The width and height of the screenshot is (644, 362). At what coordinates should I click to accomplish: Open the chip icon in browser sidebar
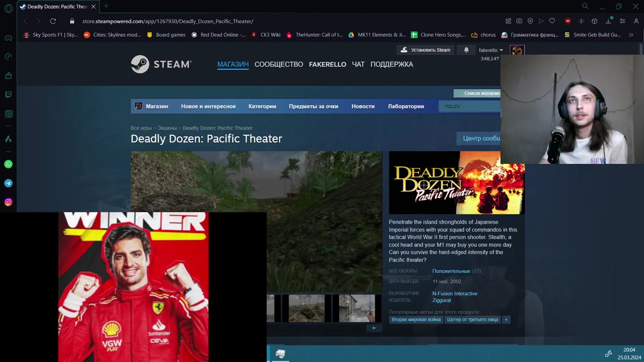click(x=8, y=114)
